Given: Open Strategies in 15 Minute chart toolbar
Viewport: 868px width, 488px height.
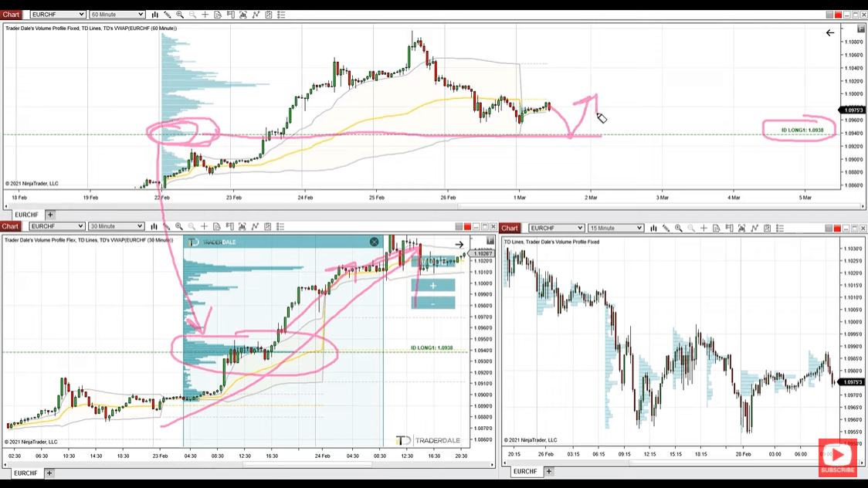Looking at the screenshot, I should click(768, 228).
